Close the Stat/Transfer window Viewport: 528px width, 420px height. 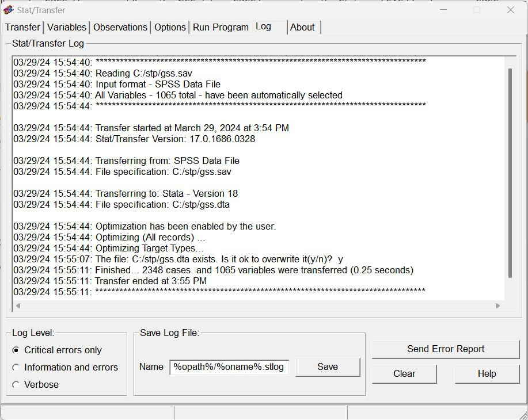pos(511,10)
